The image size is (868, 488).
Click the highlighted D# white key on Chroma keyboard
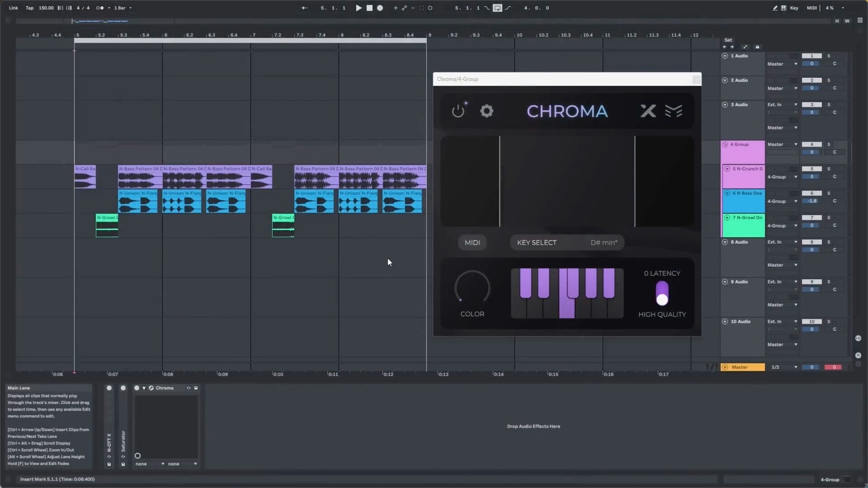[566, 309]
